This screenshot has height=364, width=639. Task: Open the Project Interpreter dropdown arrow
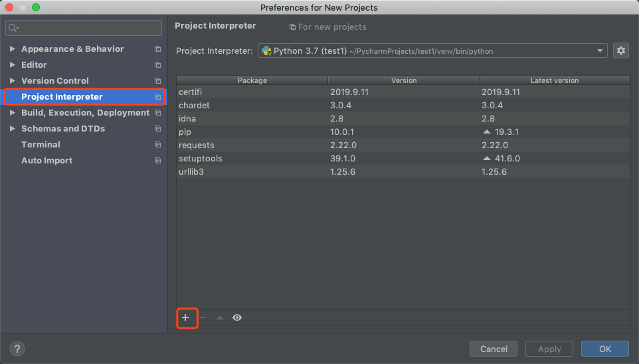point(600,51)
